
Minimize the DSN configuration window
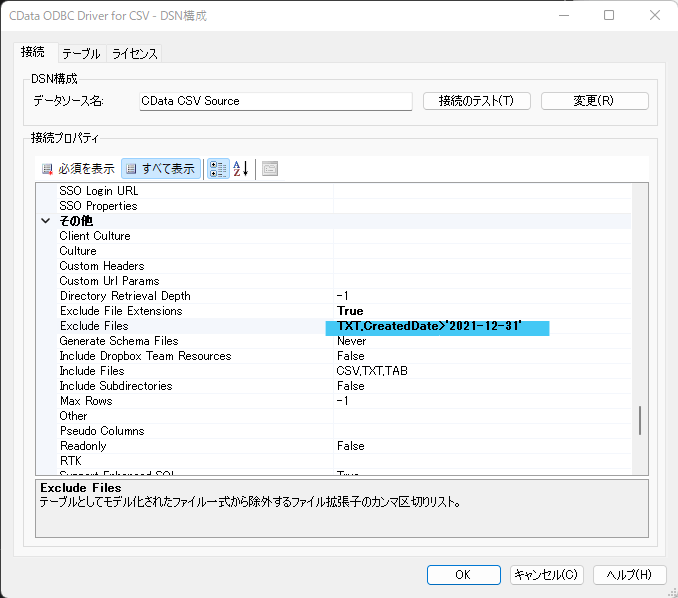coord(564,16)
